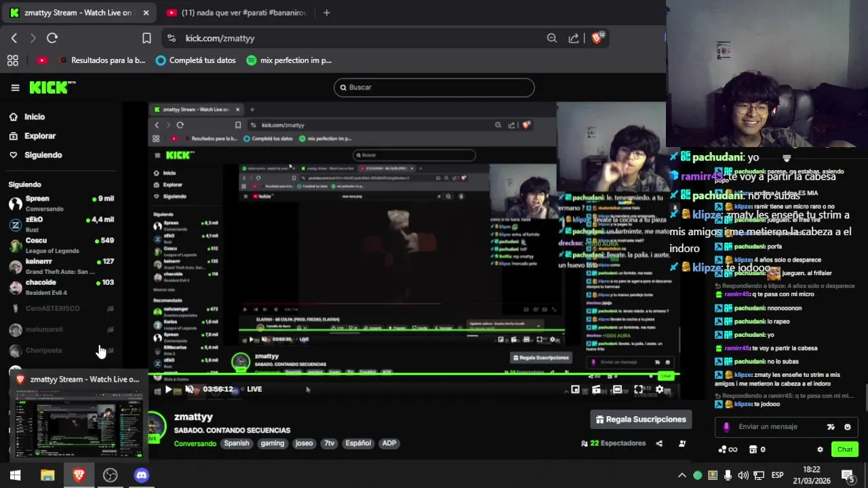The image size is (868, 488).
Task: Open zEkO's channel in following list
Action: (61, 224)
